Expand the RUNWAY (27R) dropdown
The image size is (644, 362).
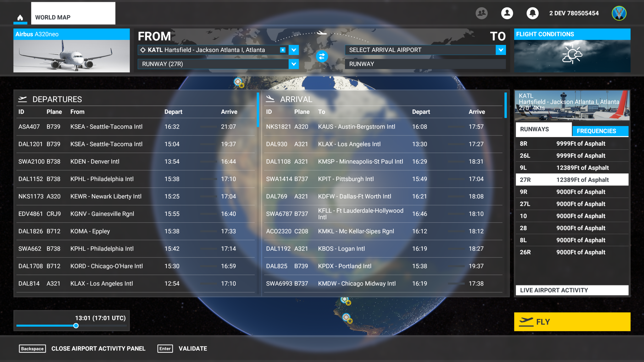pos(293,64)
